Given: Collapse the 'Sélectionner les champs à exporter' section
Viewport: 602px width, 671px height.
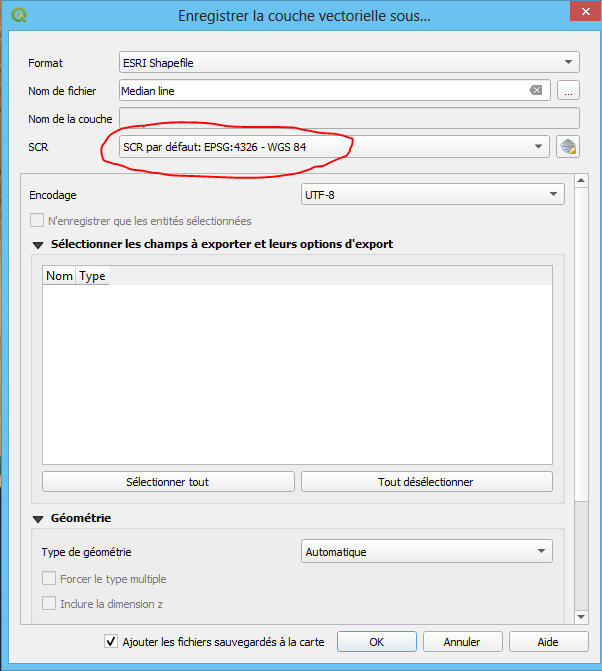Looking at the screenshot, I should pyautogui.click(x=38, y=245).
